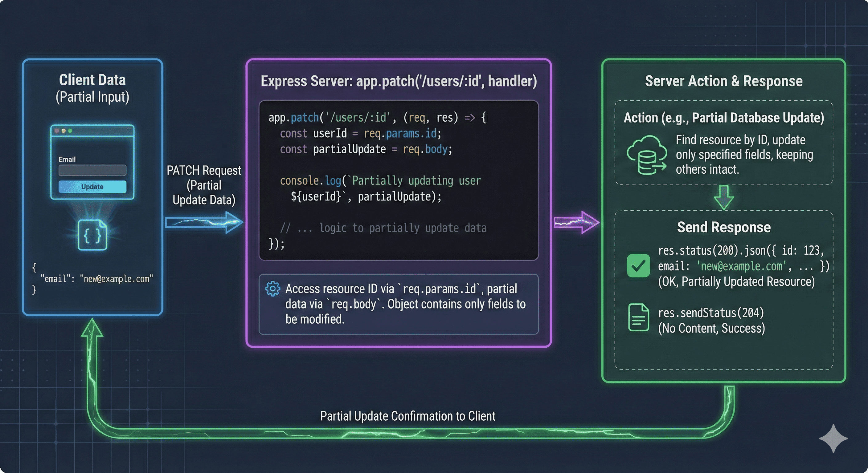Screen dimensions: 868x473
Task: Click the Partial Update Confirmation to Client label
Action: (x=407, y=416)
